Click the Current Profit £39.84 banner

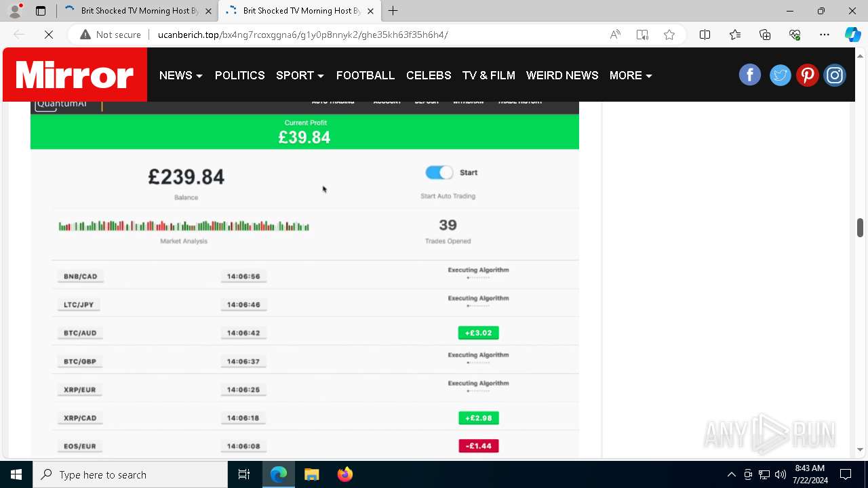[304, 132]
